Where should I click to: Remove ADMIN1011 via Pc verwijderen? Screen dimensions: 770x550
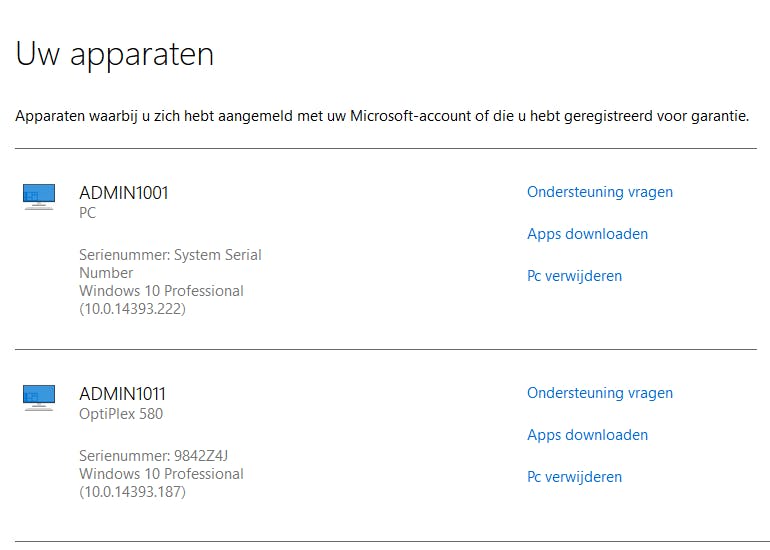pyautogui.click(x=574, y=477)
